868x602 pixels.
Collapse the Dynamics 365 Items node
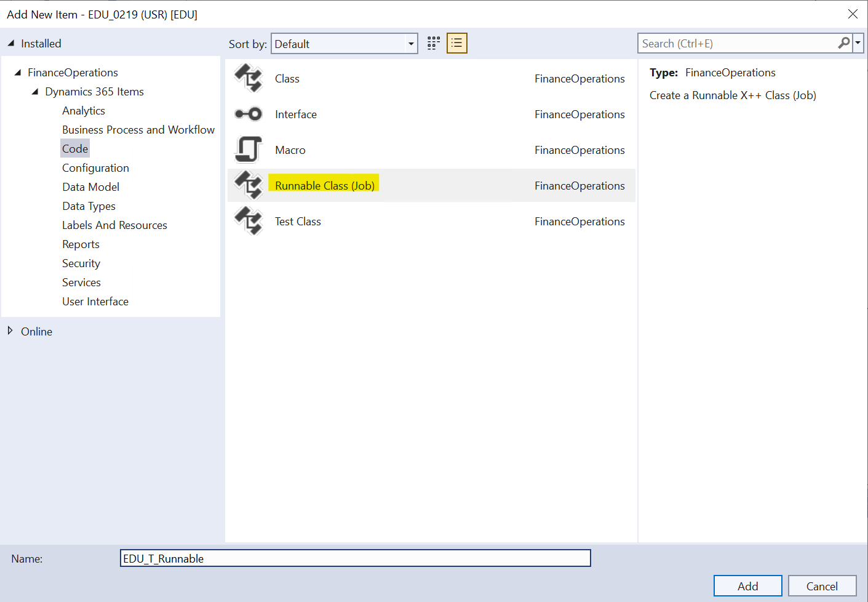click(x=35, y=91)
